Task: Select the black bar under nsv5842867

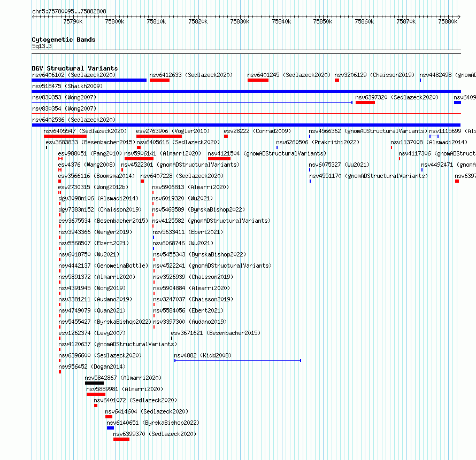Action: point(95,383)
